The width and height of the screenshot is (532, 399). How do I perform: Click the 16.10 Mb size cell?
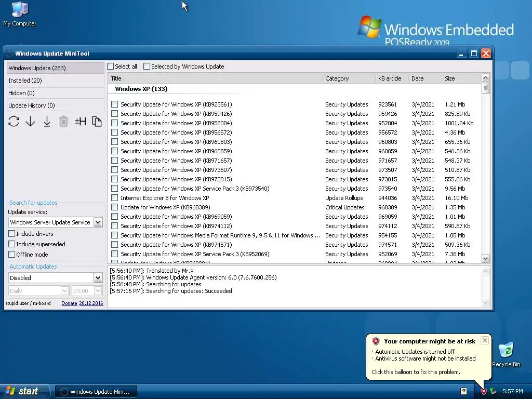point(456,198)
